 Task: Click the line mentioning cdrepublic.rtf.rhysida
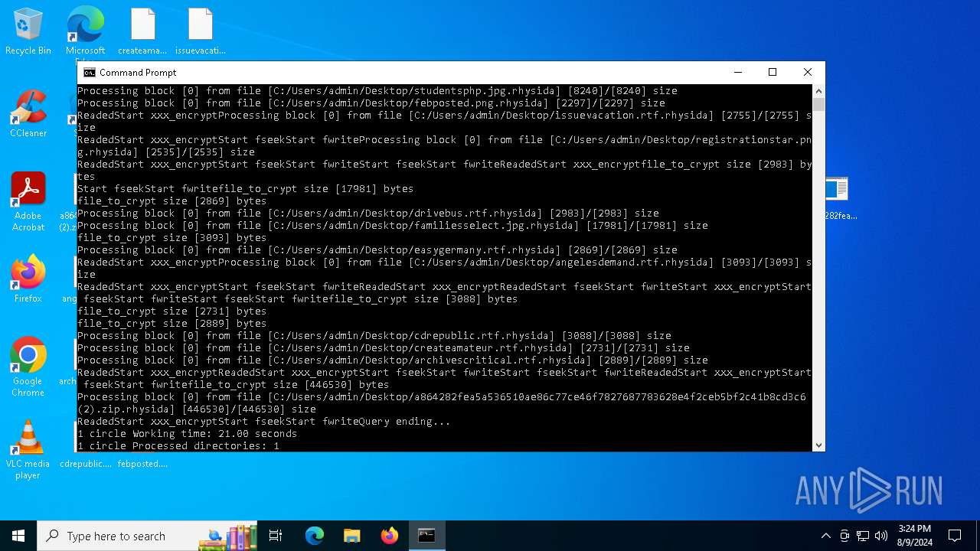374,335
